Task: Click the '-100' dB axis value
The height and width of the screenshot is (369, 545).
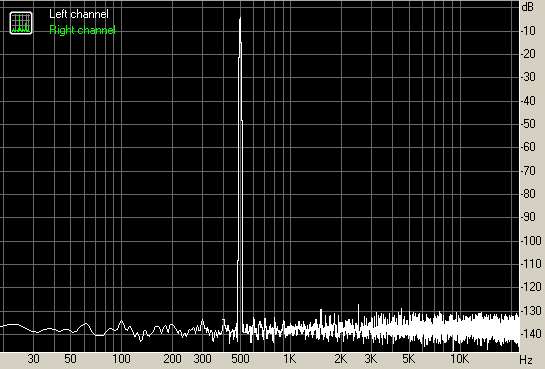Action: pos(531,240)
